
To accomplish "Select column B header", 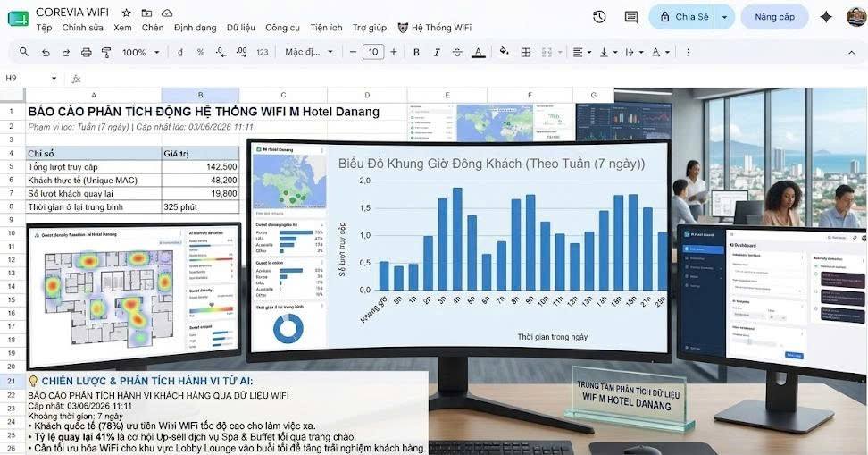I will 200,95.
